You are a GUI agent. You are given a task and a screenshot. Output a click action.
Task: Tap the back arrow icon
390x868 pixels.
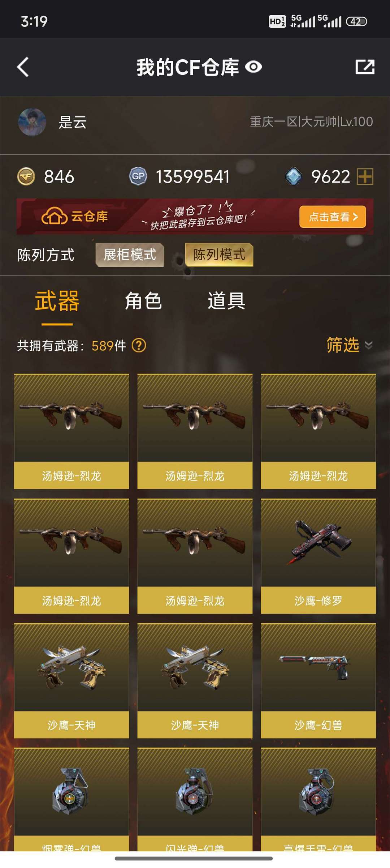23,67
